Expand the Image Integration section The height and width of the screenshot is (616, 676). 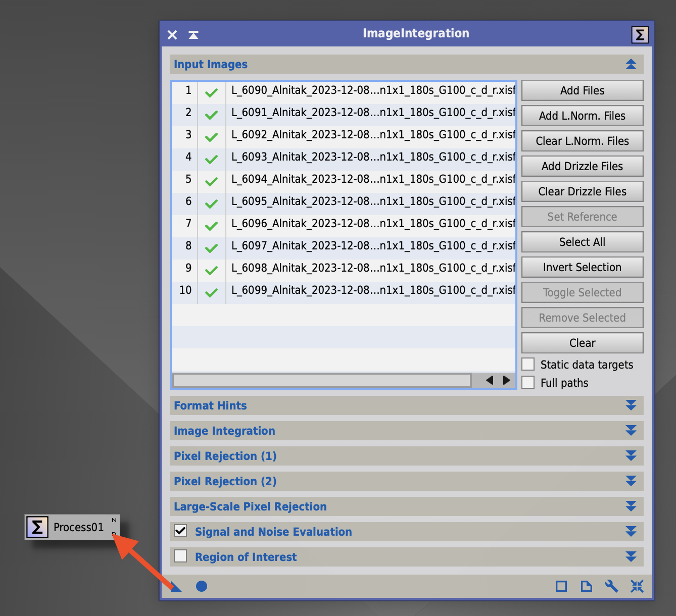pyautogui.click(x=630, y=430)
